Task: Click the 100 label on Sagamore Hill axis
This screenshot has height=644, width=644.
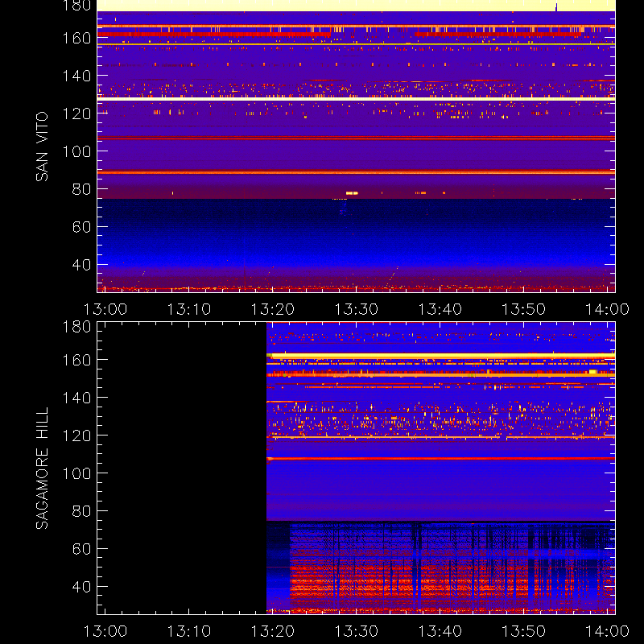Action: point(76,473)
